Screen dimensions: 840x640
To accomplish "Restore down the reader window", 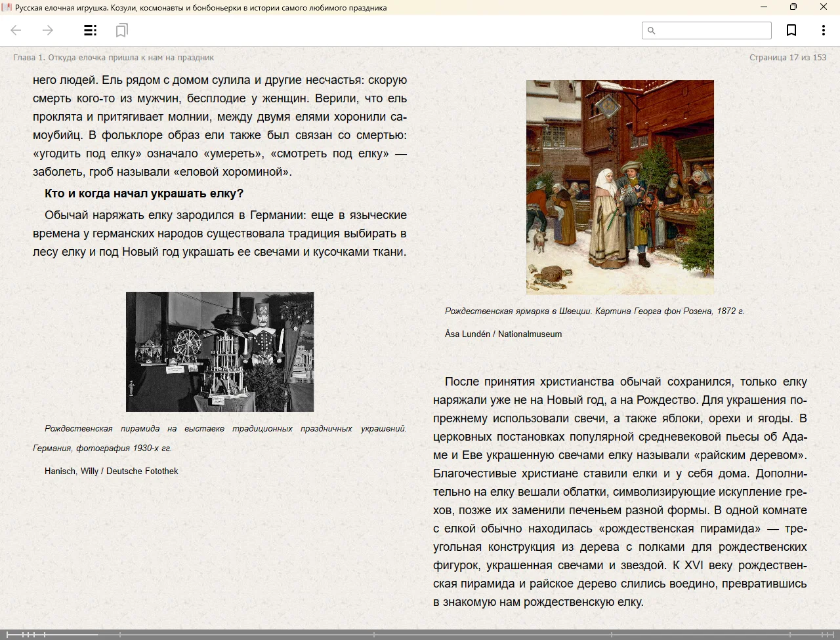I will (x=793, y=7).
